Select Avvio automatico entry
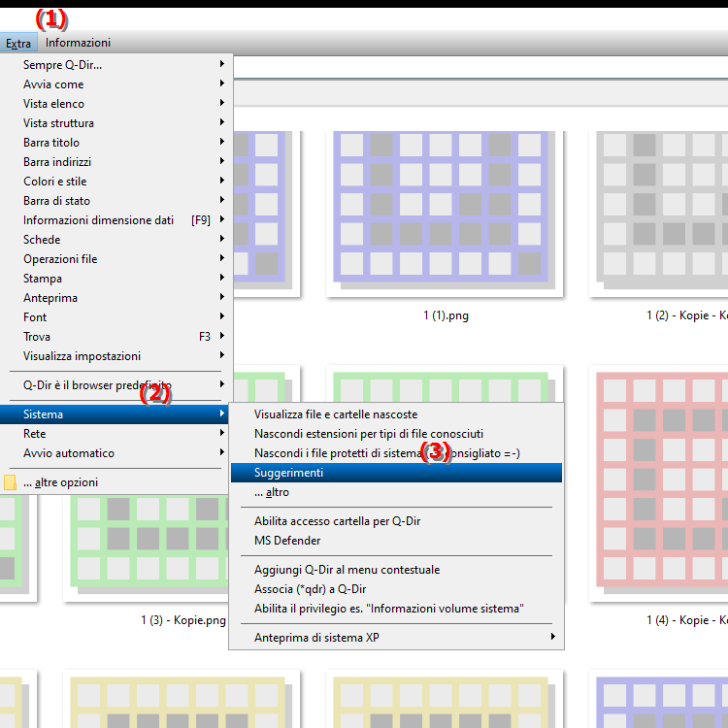 click(116, 453)
